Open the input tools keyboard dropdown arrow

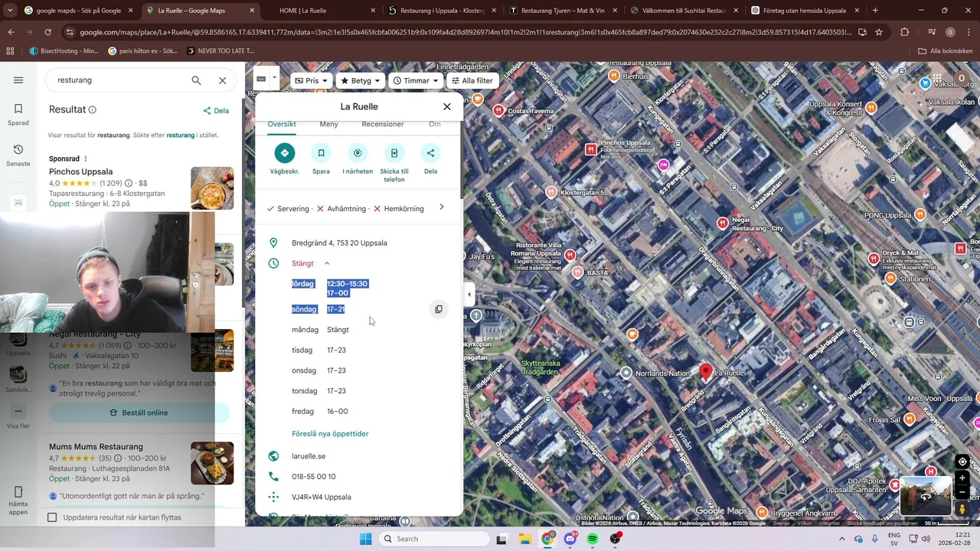click(x=274, y=77)
